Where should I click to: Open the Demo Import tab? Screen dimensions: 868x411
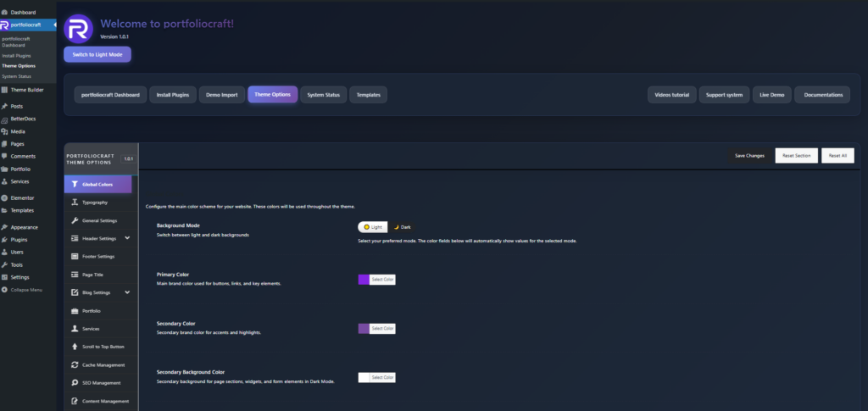tap(222, 95)
